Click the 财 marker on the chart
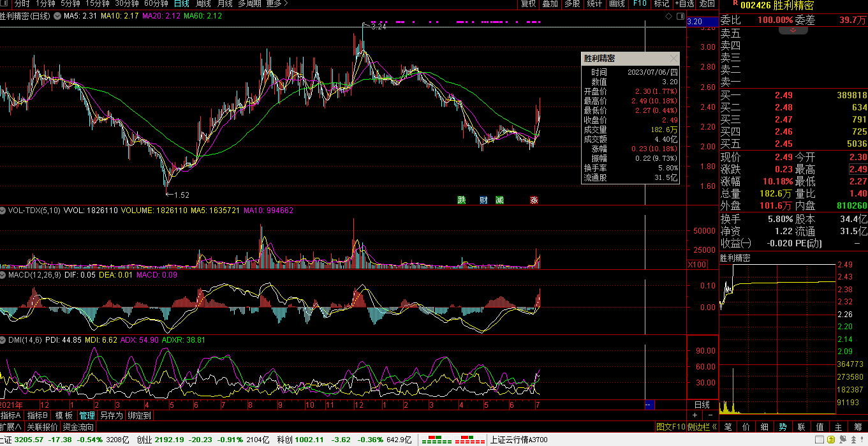868x446 pixels. [483, 200]
